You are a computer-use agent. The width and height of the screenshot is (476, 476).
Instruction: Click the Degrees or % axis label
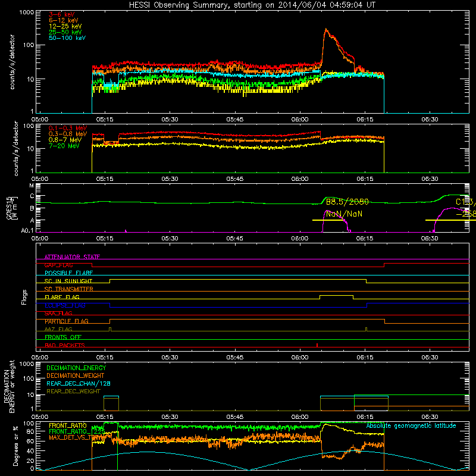click(x=15, y=446)
